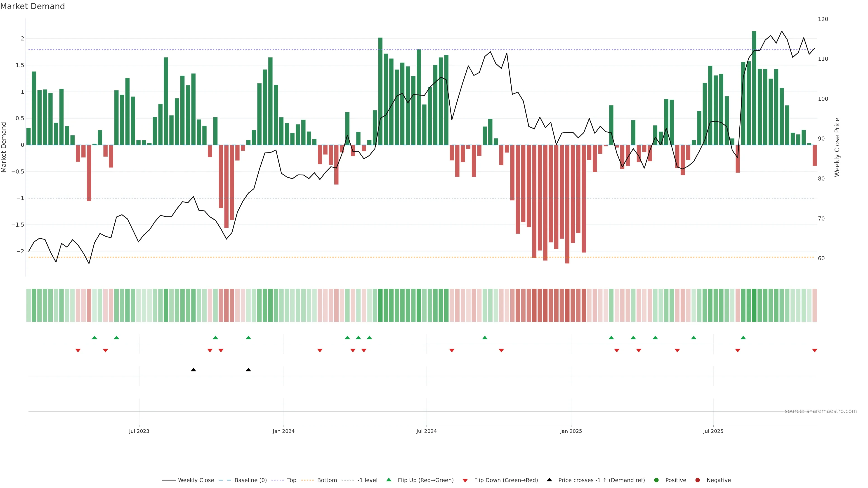Click Price crosses -1 black triangle legend icon
868x488 pixels.
click(549, 480)
